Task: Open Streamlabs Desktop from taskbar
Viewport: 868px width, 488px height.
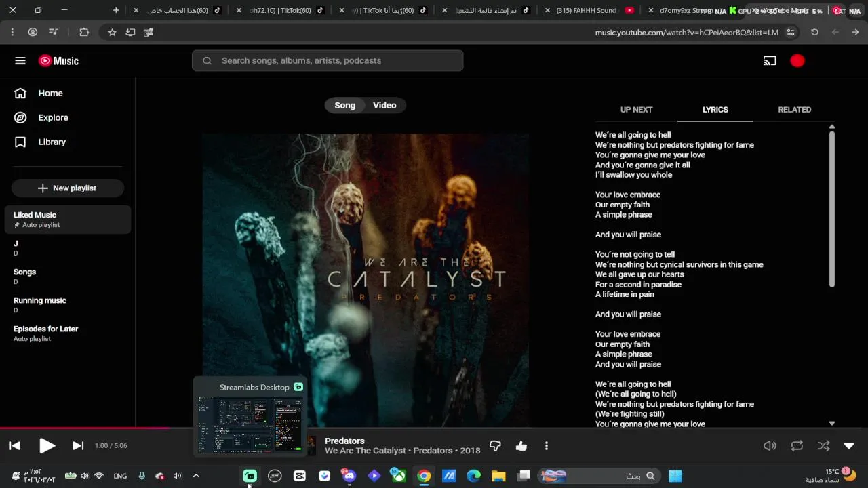Action: tap(250, 476)
